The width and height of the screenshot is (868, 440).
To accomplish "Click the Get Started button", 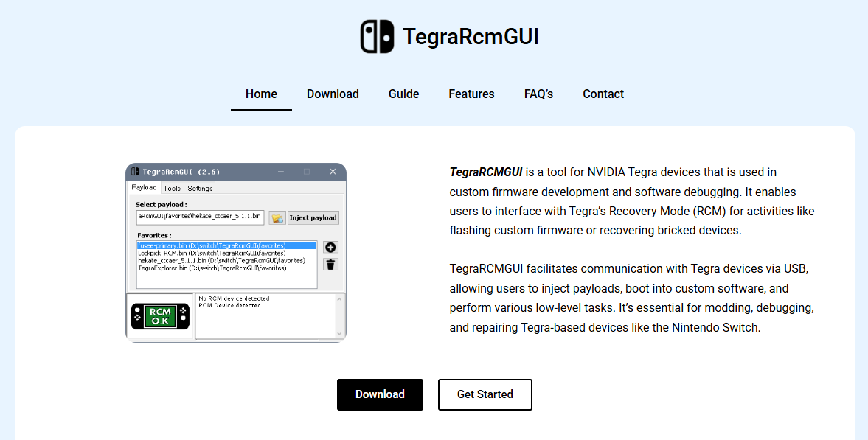I will point(485,394).
